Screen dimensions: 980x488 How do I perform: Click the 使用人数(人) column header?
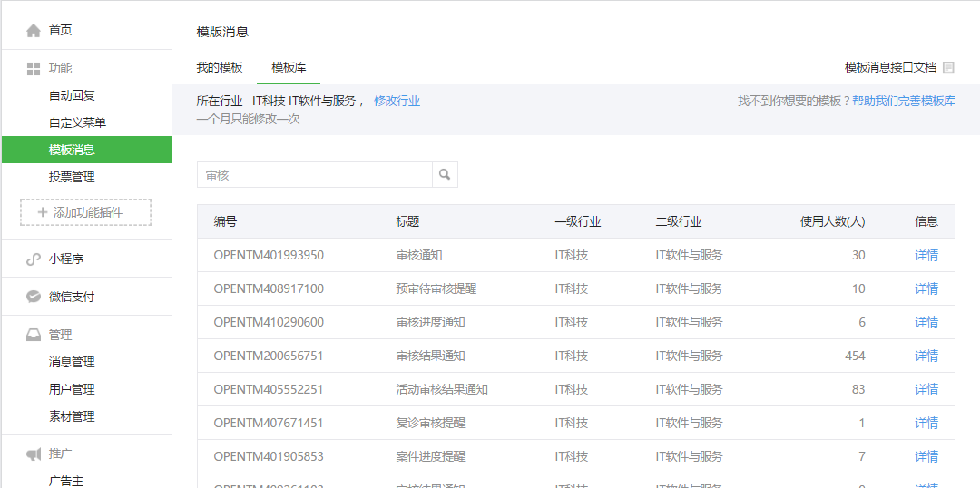pyautogui.click(x=832, y=221)
